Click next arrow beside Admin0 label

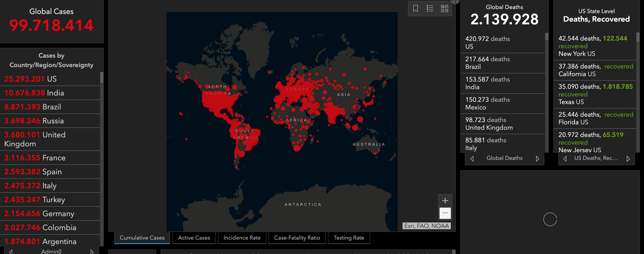pos(92,252)
